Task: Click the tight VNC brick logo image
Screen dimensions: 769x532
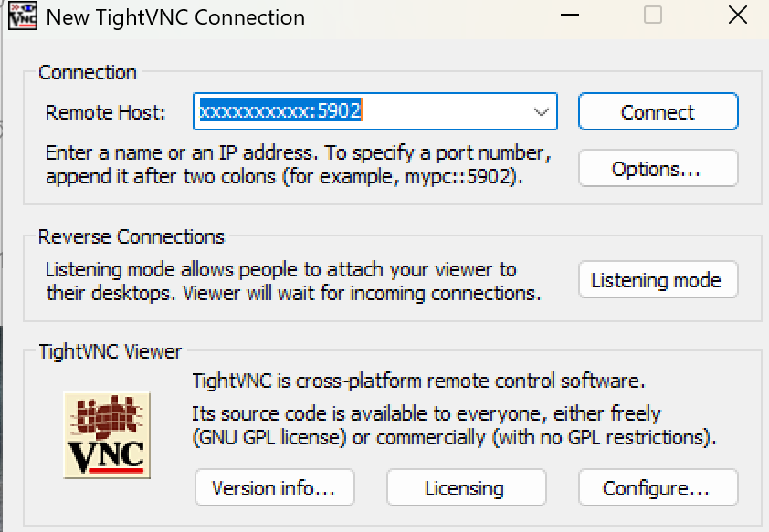Action: [107, 435]
